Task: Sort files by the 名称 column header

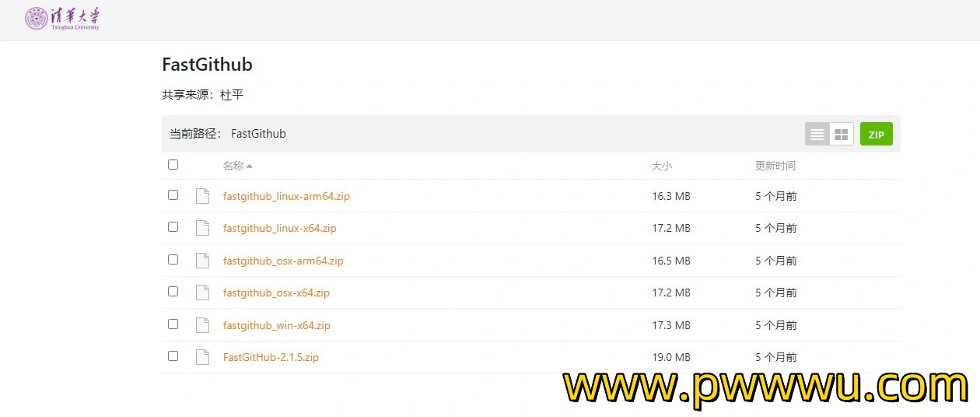Action: click(x=237, y=166)
